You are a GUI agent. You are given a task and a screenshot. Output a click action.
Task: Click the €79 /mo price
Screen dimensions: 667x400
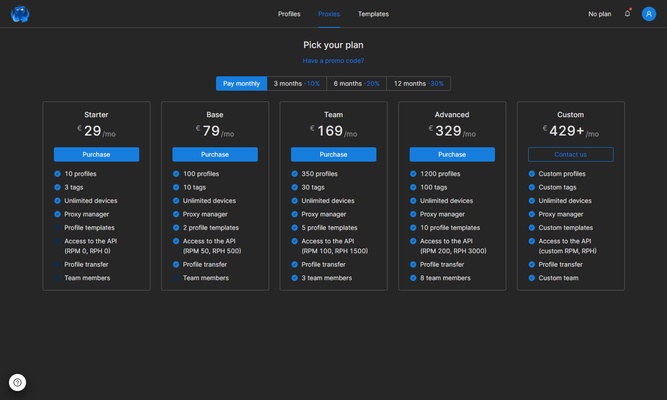pos(215,131)
